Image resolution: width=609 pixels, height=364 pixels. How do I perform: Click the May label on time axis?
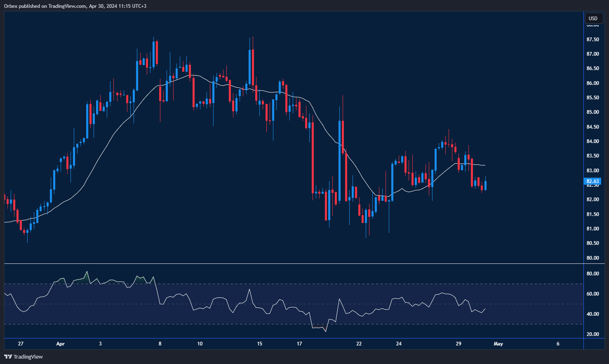pos(498,344)
